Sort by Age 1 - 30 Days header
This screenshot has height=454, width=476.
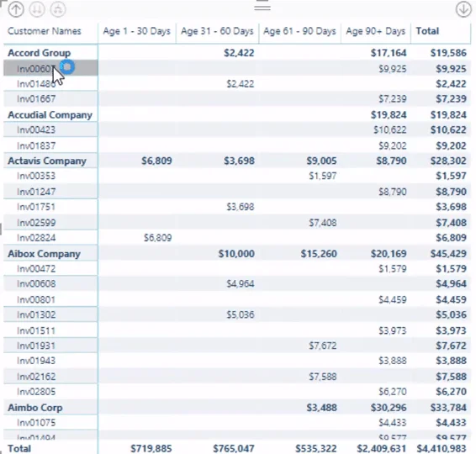click(x=136, y=31)
